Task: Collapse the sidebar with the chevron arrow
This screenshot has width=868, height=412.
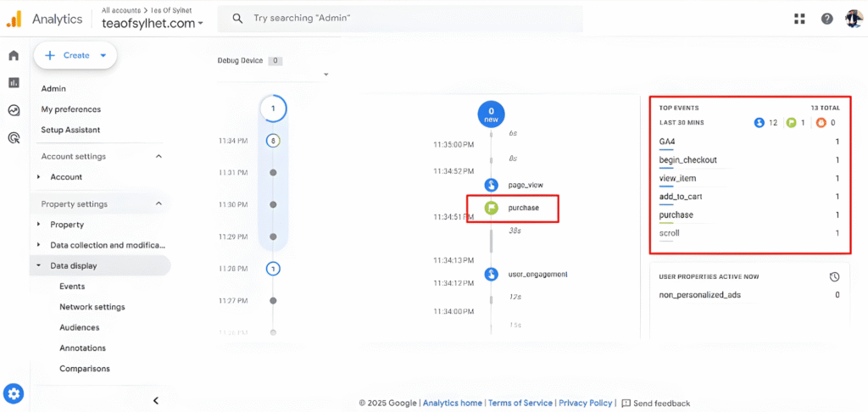Action: [156, 400]
